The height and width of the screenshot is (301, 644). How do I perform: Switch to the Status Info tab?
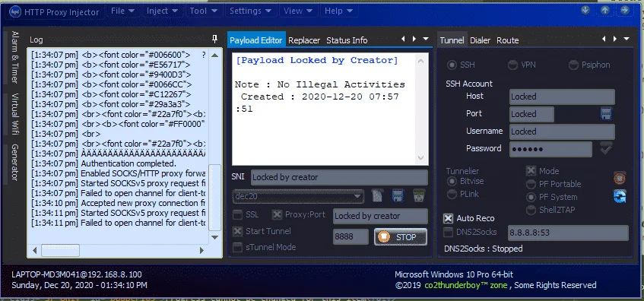coord(347,40)
